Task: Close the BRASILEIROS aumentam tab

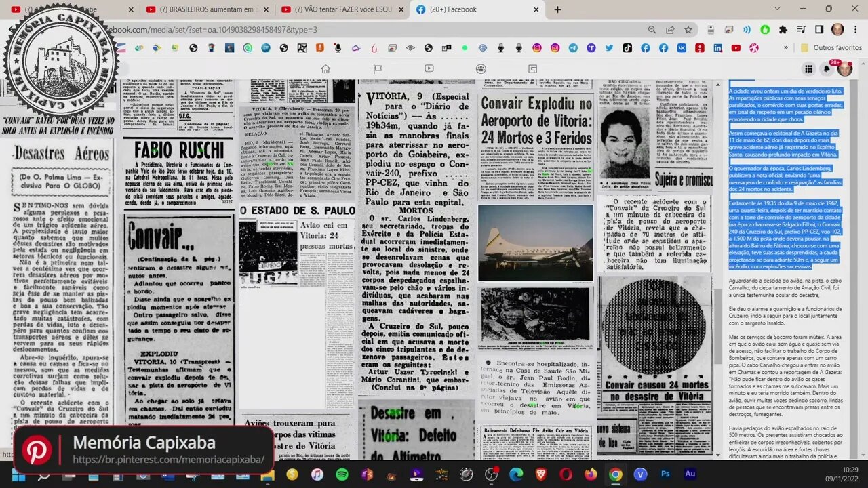Action: point(264,9)
